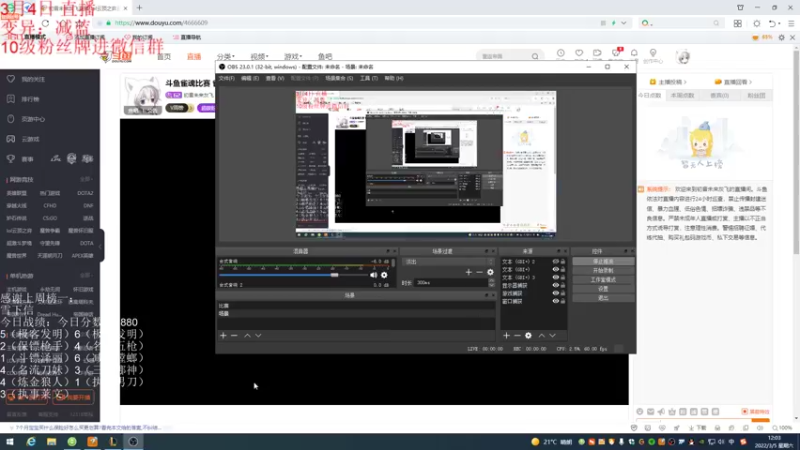Expand 直播回看 link arrow
This screenshot has width=800, height=450.
(750, 82)
